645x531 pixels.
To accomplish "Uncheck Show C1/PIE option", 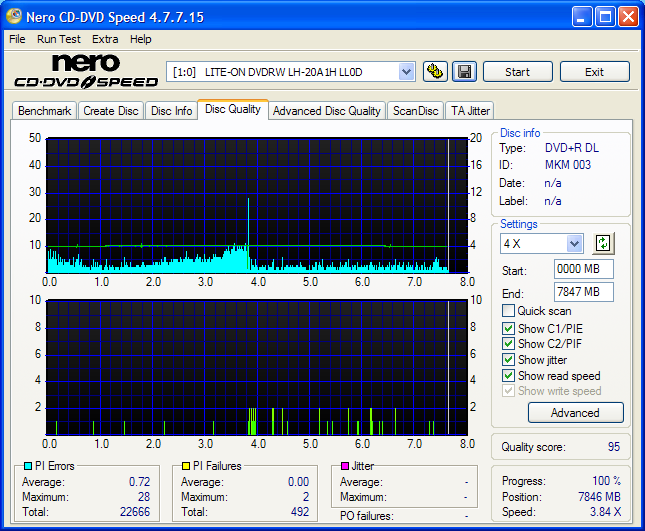I will point(508,328).
